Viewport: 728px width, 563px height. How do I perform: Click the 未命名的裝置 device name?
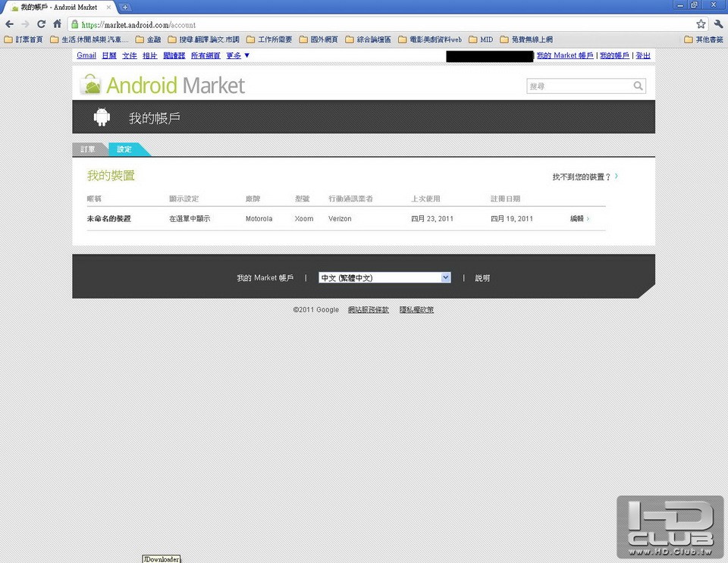[x=109, y=218]
